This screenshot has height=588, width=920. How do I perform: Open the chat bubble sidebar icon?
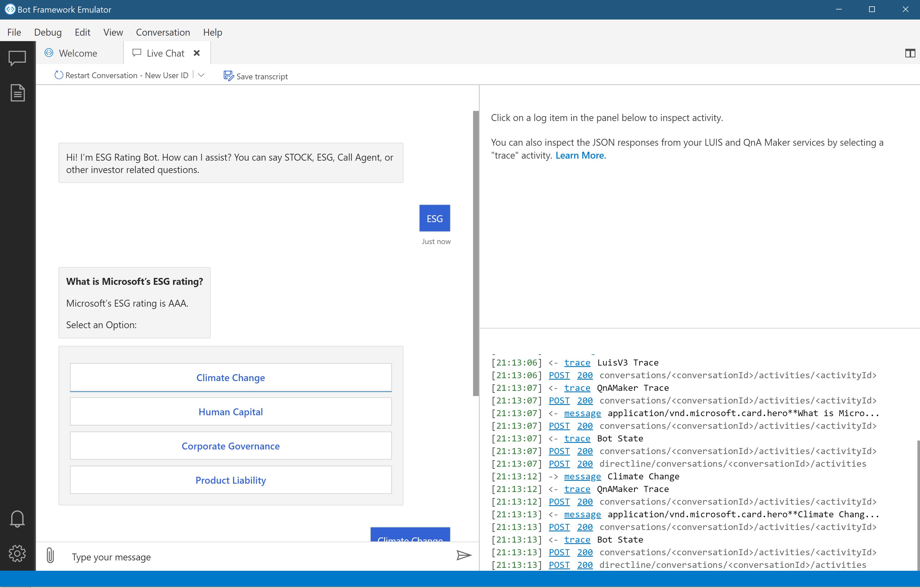click(17, 58)
